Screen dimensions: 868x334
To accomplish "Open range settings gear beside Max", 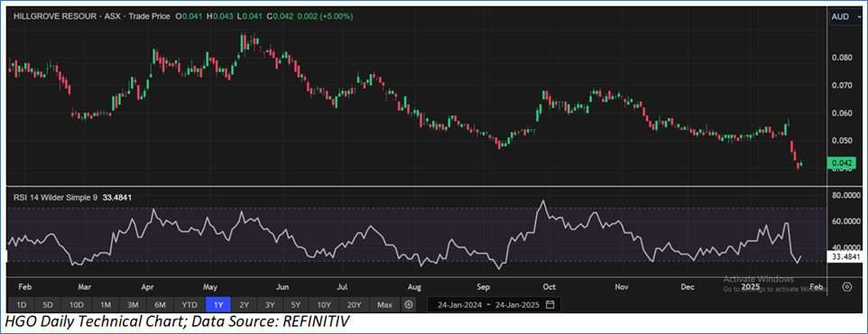I will point(409,304).
